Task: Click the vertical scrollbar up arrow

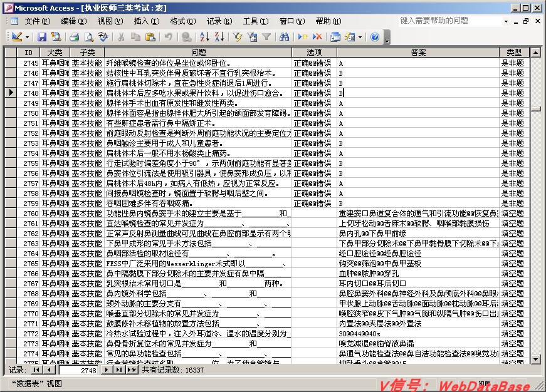Action: [535, 53]
